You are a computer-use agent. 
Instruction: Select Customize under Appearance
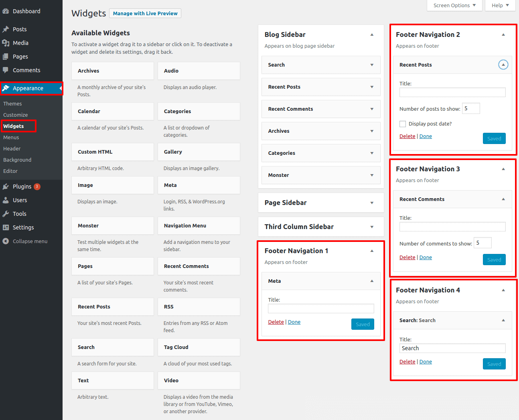coord(16,115)
